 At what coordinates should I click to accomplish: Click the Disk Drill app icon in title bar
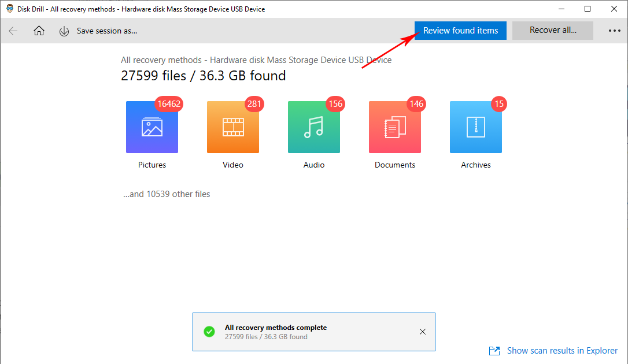click(10, 9)
